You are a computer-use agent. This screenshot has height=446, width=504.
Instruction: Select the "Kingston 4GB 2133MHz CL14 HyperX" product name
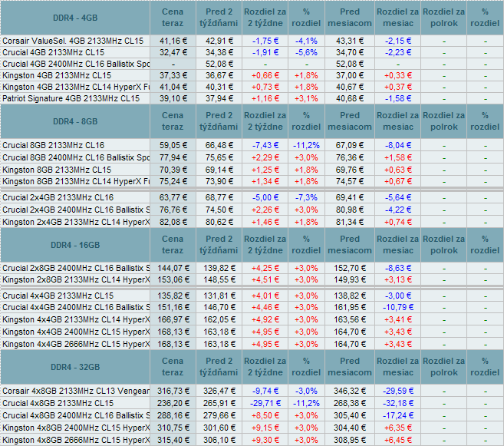(76, 88)
